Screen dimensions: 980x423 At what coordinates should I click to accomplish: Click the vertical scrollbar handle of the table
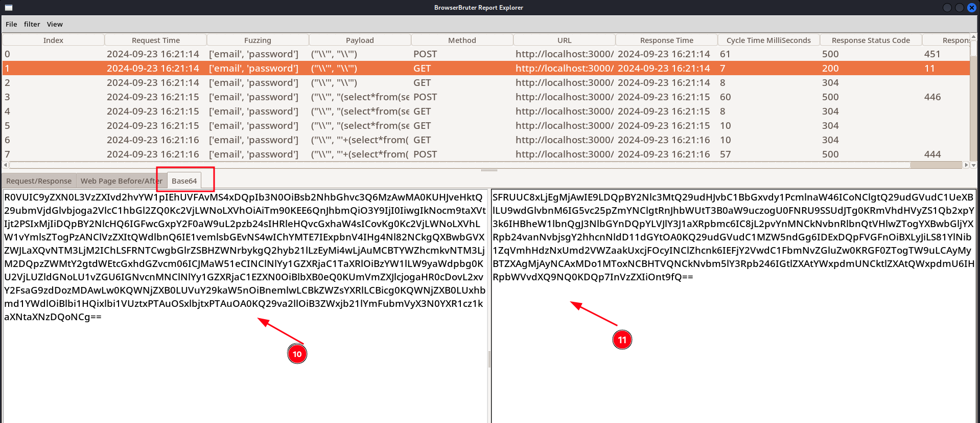coord(973,49)
